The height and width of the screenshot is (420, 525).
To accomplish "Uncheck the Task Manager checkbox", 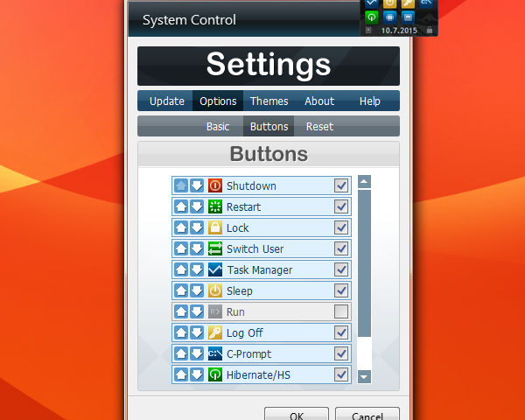I will click(341, 269).
